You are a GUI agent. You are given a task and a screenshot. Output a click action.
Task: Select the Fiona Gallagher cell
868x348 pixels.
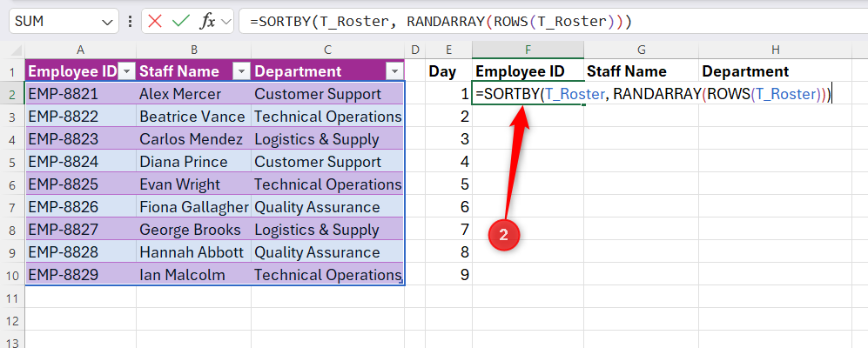pos(194,207)
